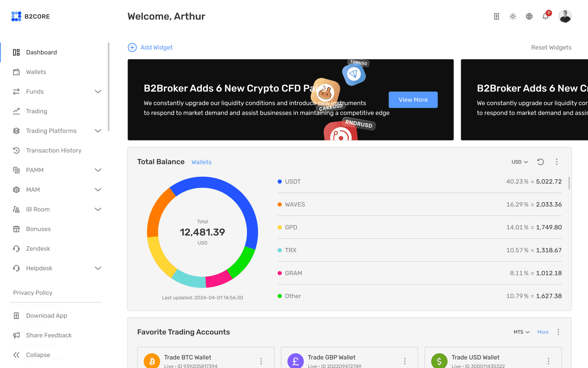Refresh the Total Balance widget

point(541,162)
